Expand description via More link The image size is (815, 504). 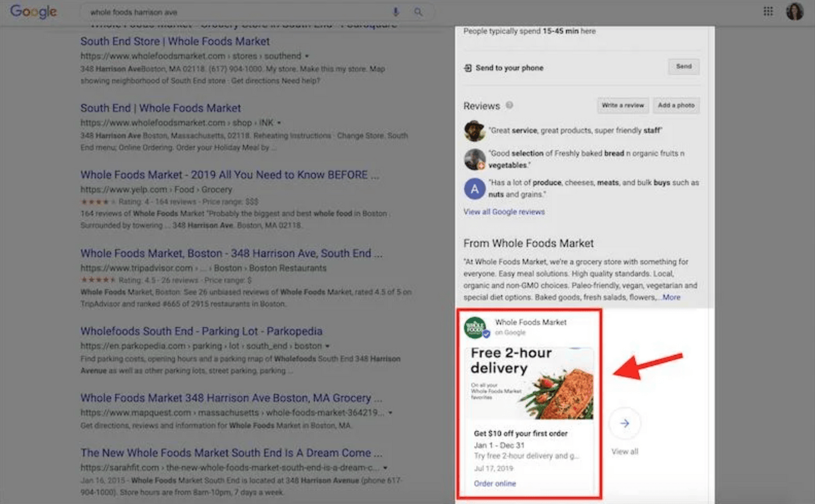point(671,297)
